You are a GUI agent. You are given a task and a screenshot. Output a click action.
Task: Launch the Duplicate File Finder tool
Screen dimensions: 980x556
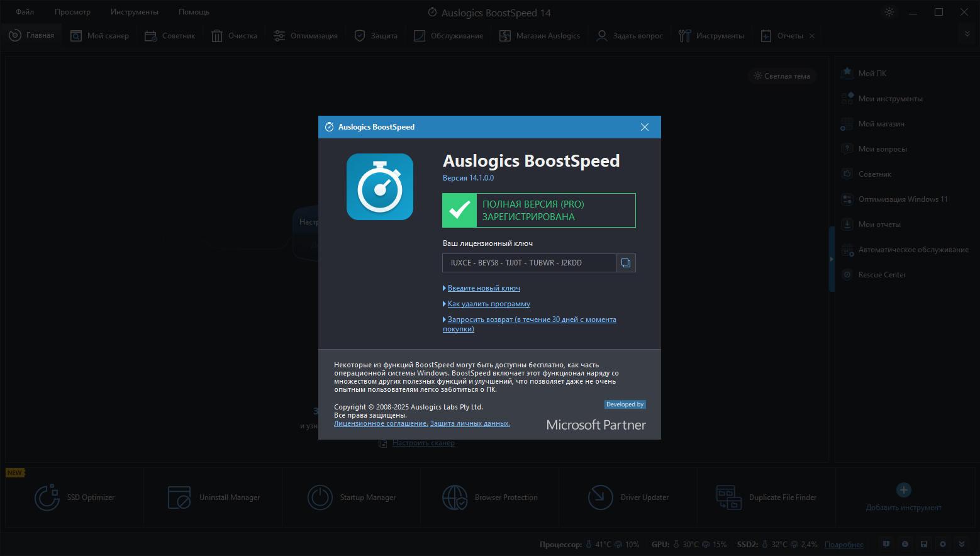click(767, 498)
